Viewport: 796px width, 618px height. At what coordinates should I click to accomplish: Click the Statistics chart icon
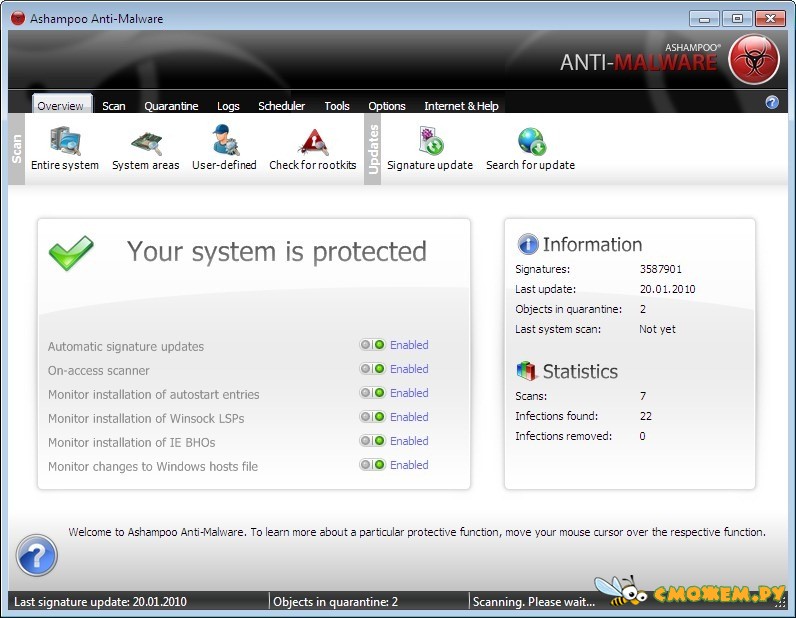526,371
